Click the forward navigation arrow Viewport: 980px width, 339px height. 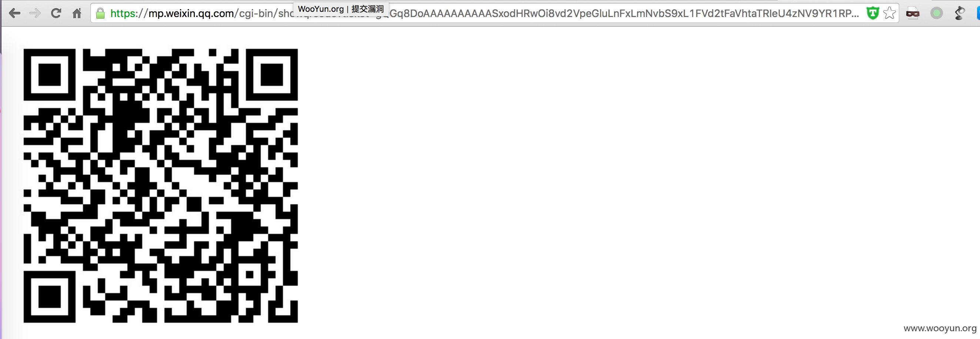pyautogui.click(x=35, y=14)
